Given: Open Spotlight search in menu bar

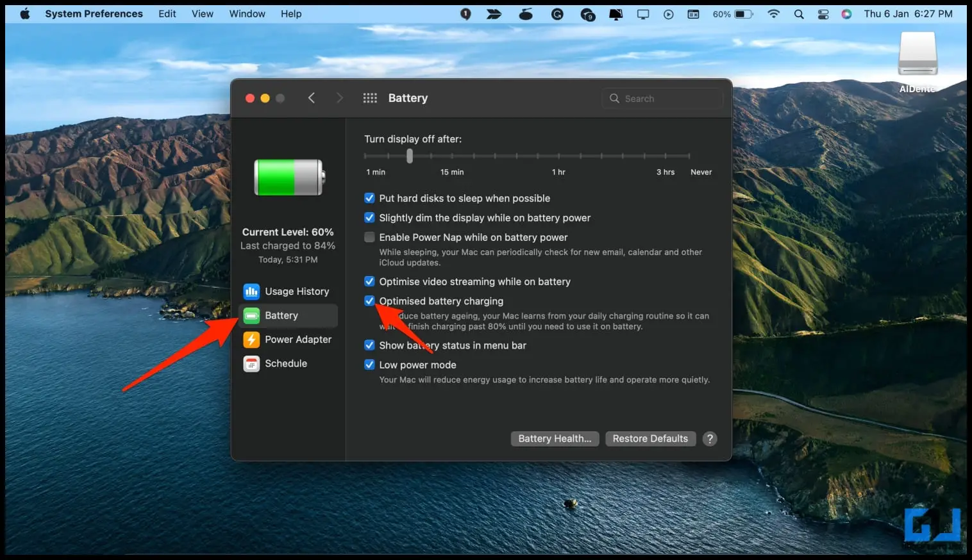Looking at the screenshot, I should [799, 14].
